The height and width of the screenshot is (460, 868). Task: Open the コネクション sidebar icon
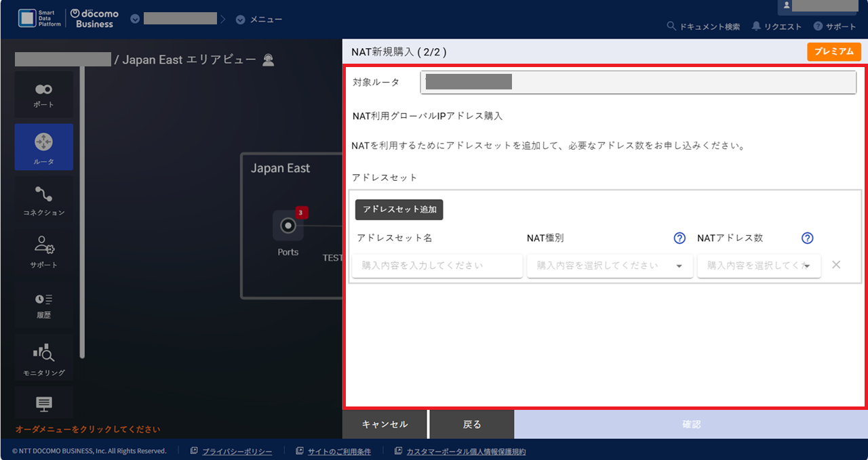pyautogui.click(x=43, y=200)
